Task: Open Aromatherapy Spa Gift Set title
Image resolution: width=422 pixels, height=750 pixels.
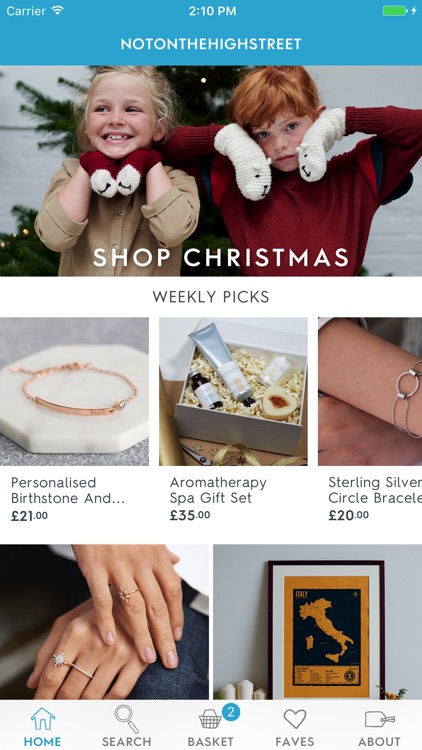Action: click(218, 490)
